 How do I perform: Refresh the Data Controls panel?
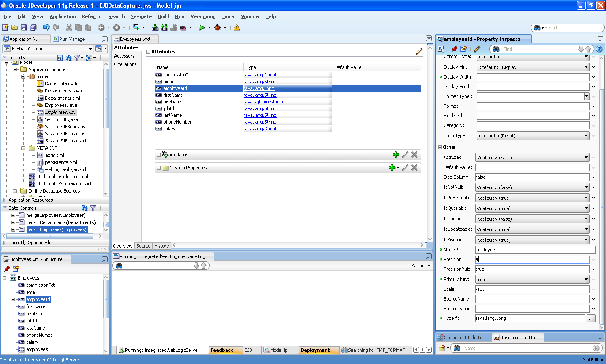[84, 208]
